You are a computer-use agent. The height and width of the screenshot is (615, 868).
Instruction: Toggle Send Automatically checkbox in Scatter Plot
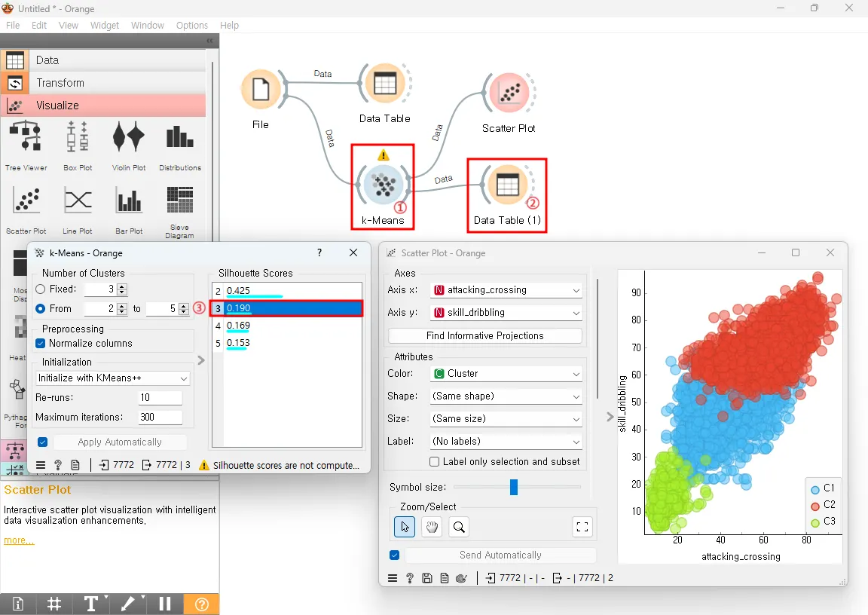coord(394,555)
